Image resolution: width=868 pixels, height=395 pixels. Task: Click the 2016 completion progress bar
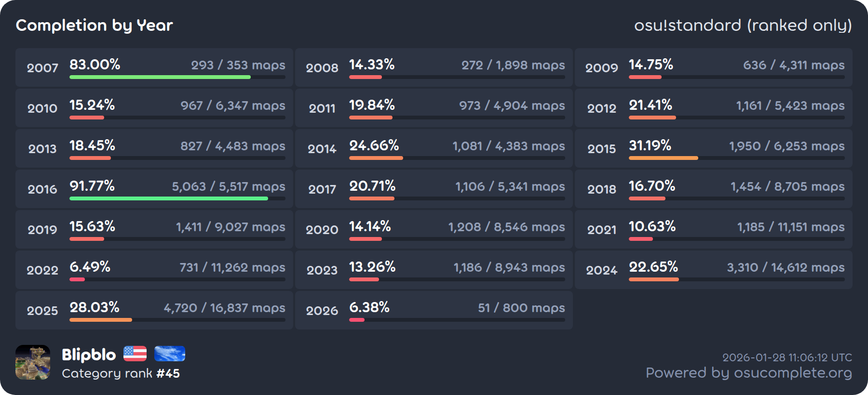(169, 198)
